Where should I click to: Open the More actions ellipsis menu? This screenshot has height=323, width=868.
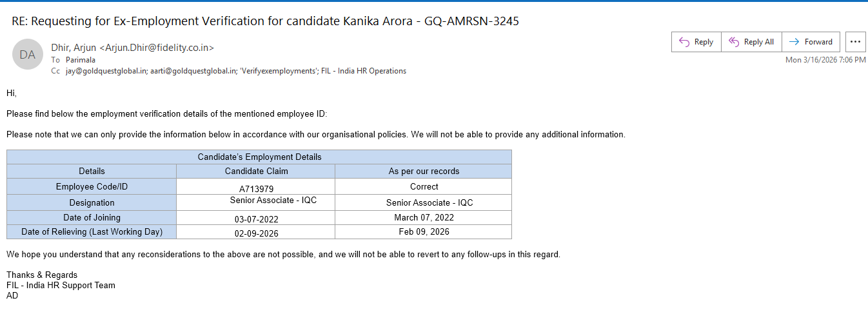[x=855, y=42]
